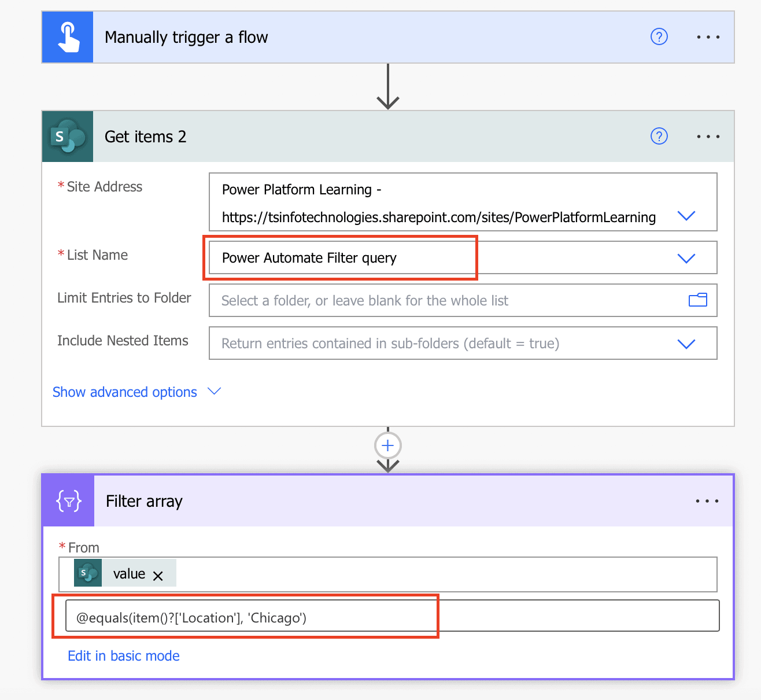Open the ellipsis menu on Filter array

(x=708, y=501)
